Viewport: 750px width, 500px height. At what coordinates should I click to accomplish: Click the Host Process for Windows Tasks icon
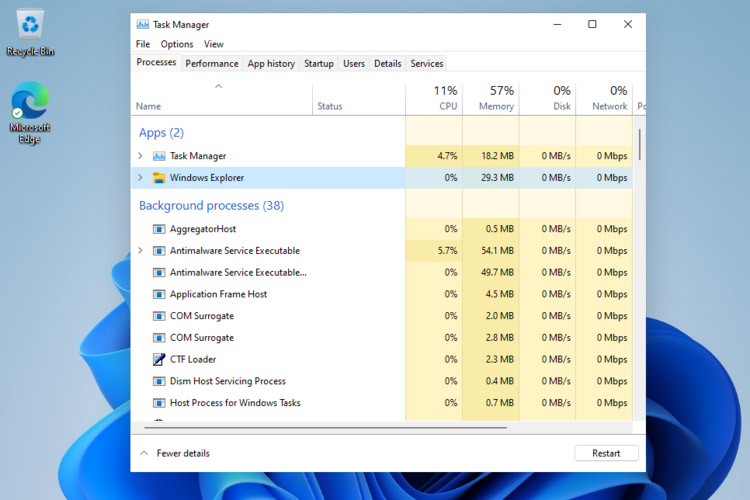click(159, 403)
